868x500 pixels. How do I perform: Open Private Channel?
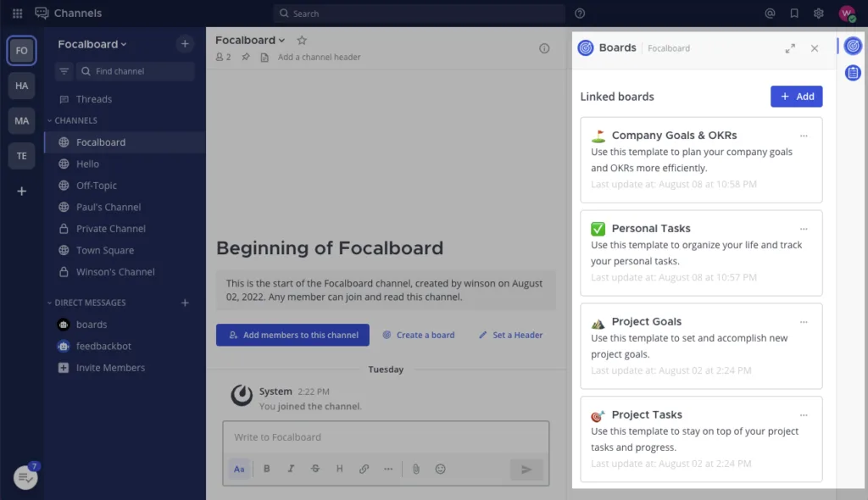125,229
